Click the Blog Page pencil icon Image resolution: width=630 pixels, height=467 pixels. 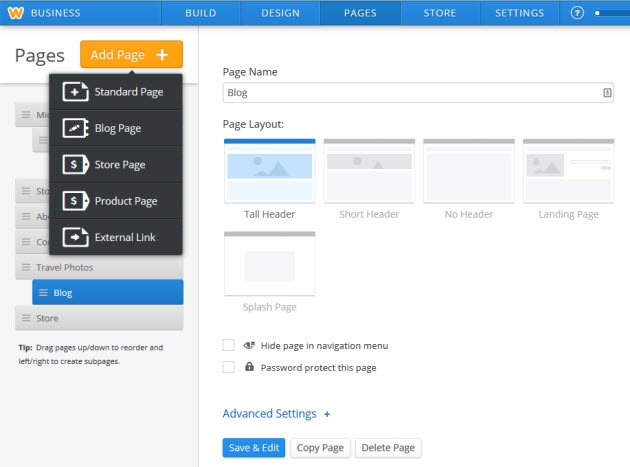click(x=75, y=128)
